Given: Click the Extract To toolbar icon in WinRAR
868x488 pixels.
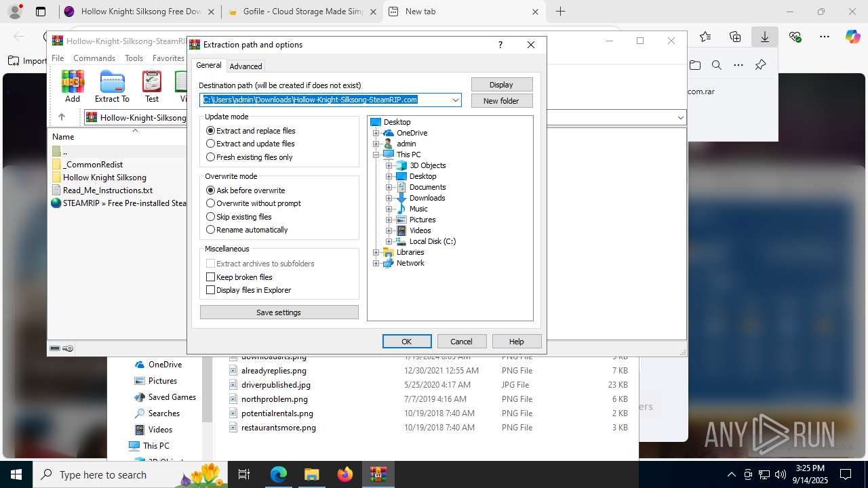Looking at the screenshot, I should (x=112, y=86).
